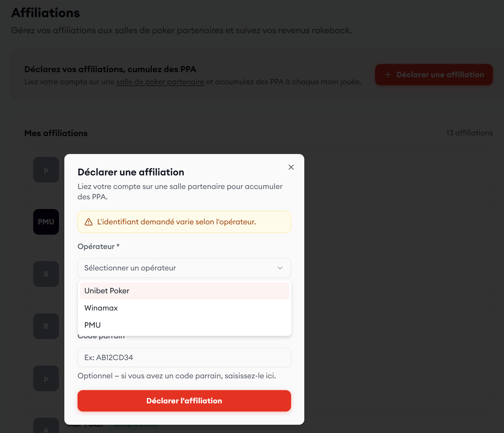Click the B avatar directly below PMU logo

[x=46, y=274]
